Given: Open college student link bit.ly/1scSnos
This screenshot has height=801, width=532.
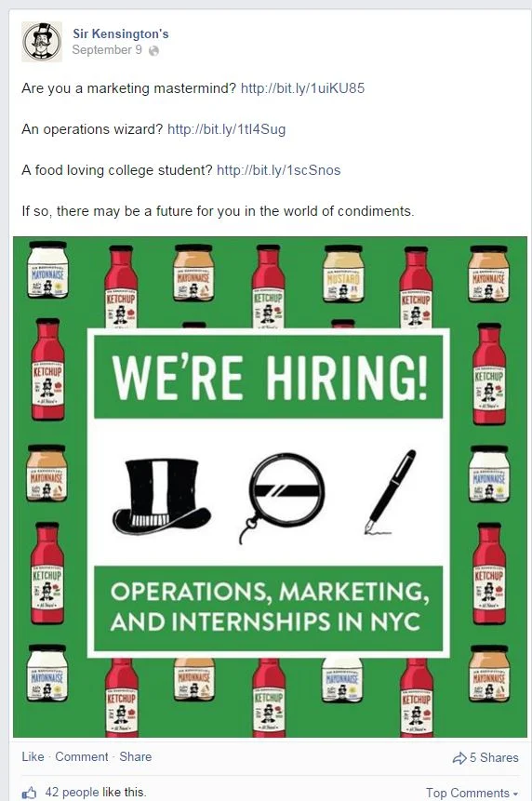Looking at the screenshot, I should [x=279, y=170].
